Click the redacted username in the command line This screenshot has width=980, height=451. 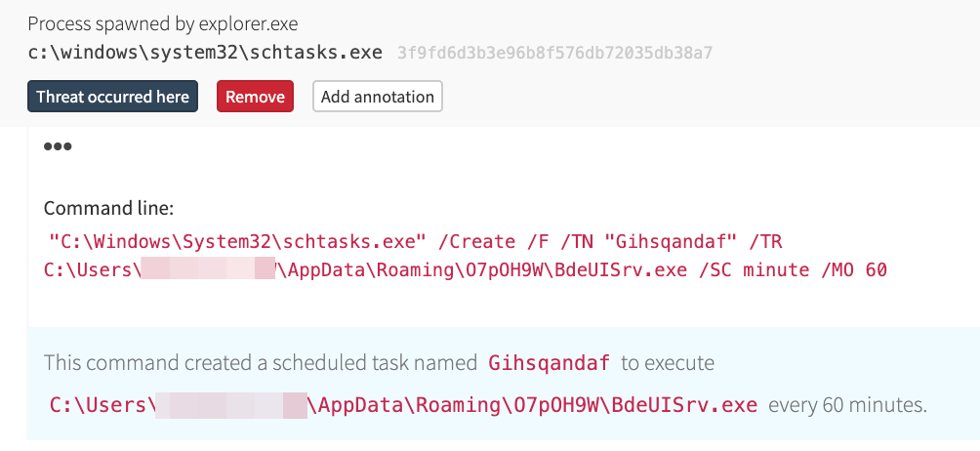206,269
